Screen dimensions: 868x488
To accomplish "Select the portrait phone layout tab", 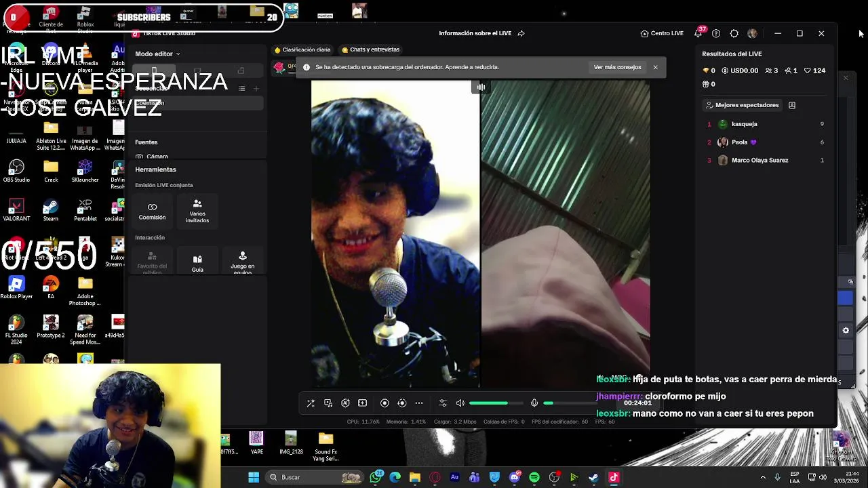I will (x=154, y=70).
